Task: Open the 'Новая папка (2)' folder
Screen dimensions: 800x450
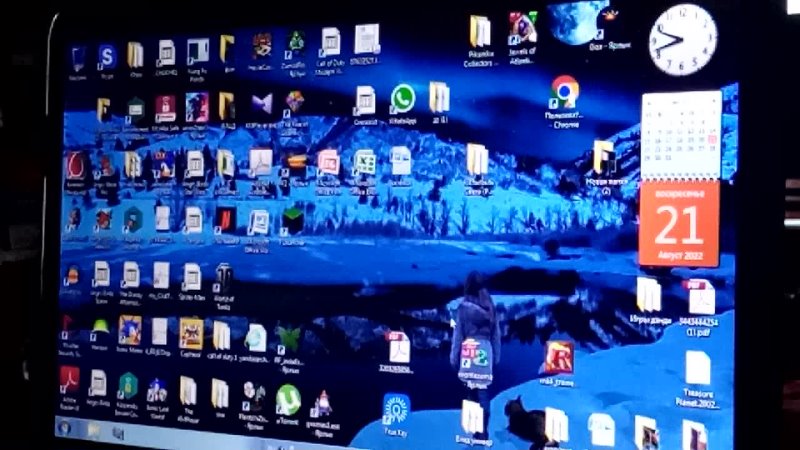Action: click(x=604, y=158)
